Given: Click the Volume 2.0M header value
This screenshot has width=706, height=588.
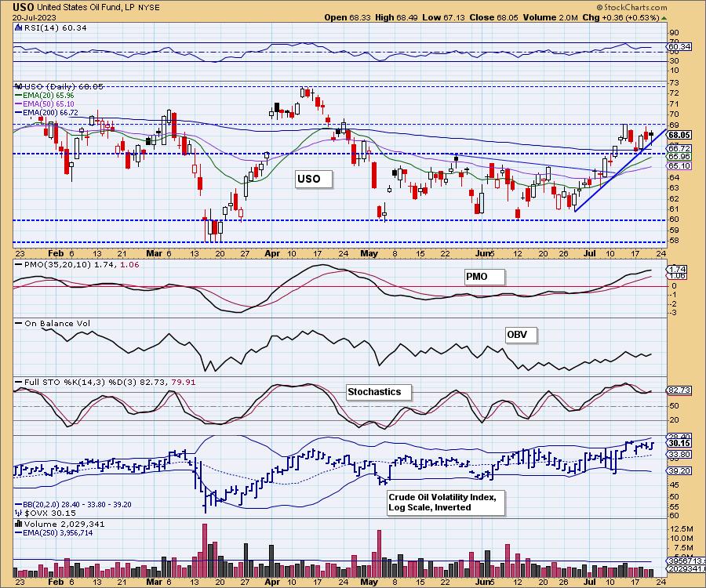Looking at the screenshot, I should click(x=550, y=17).
